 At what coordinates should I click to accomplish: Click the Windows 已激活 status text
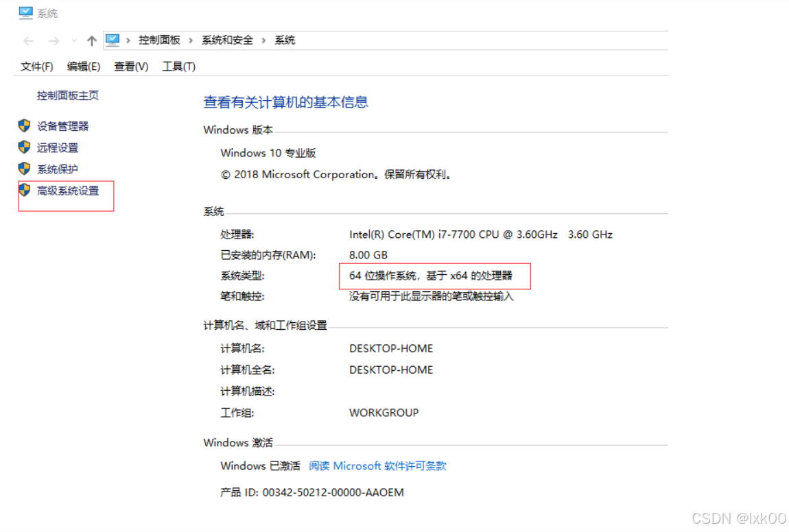(260, 466)
